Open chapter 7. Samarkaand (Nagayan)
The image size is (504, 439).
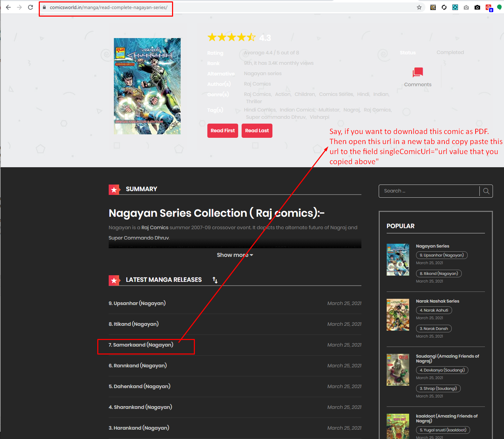pyautogui.click(x=141, y=345)
